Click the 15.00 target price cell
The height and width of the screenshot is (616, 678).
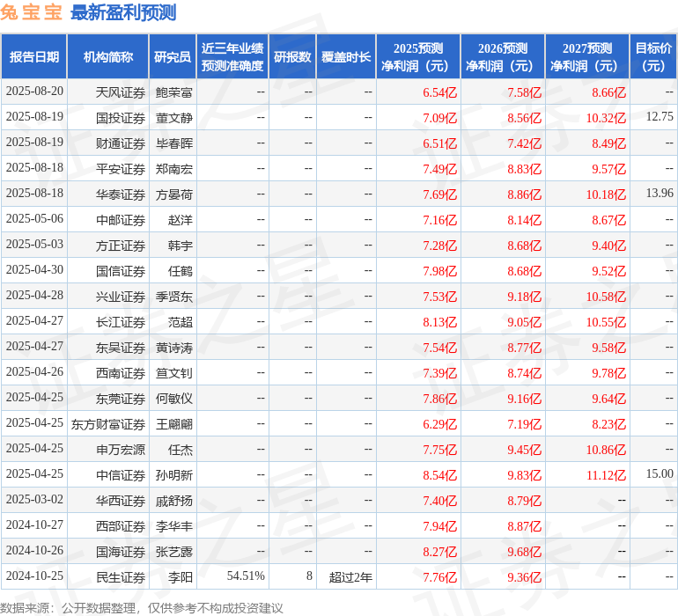click(659, 474)
